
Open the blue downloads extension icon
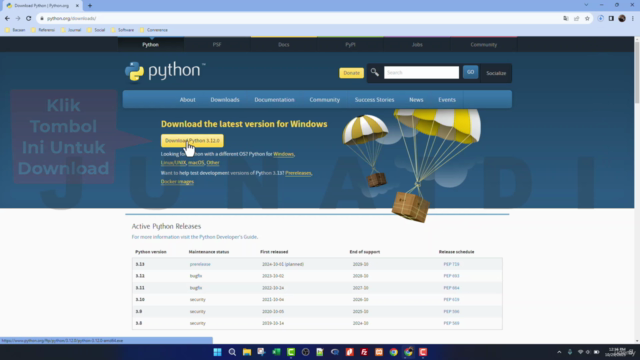point(600,18)
